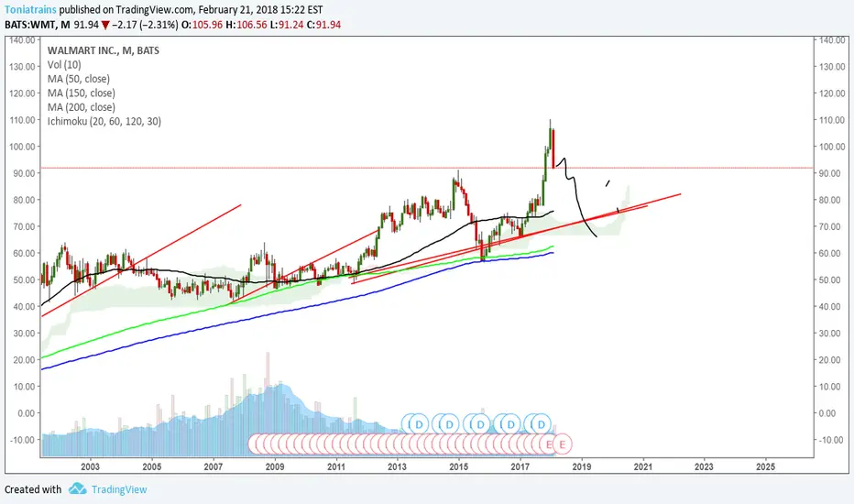Viewport: 854px width, 504px height.
Task: Click the leftmost blue D dividend marker
Action: [420, 424]
